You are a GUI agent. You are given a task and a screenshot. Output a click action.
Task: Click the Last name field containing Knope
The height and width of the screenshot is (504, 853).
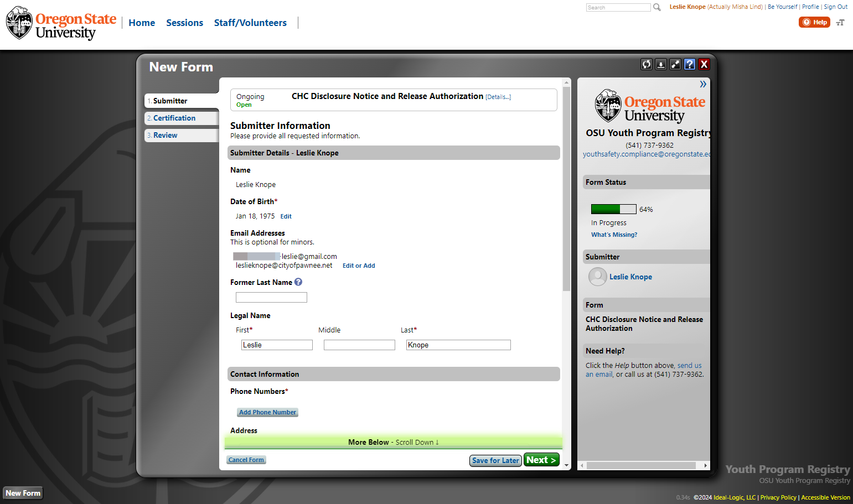[x=458, y=345]
